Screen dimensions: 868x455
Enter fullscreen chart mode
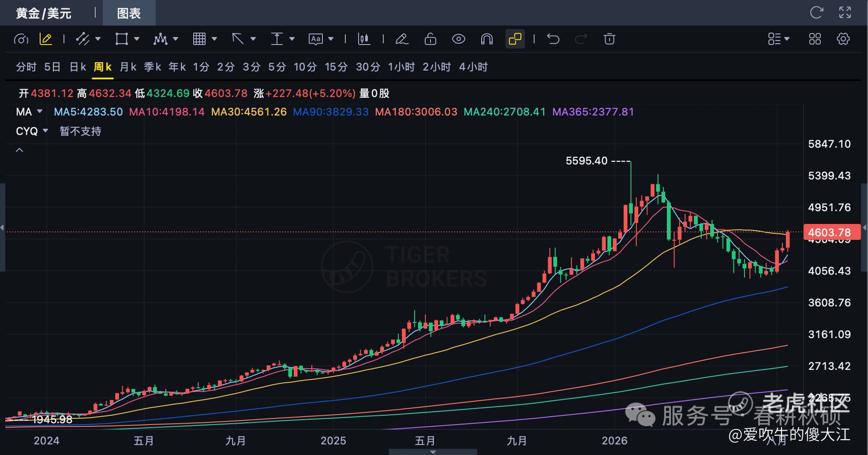click(x=845, y=12)
